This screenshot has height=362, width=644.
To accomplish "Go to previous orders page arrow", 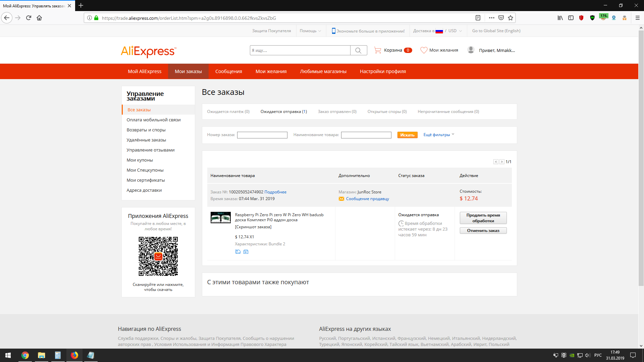I will click(496, 162).
